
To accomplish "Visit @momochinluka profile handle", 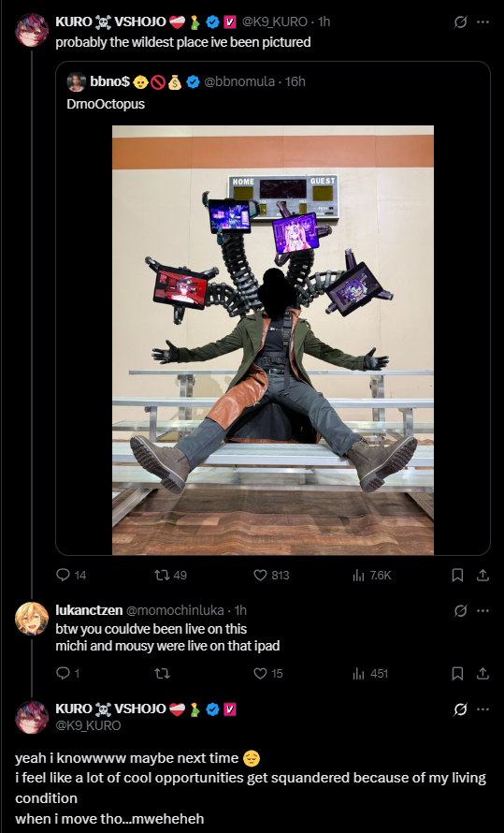I will click(175, 610).
